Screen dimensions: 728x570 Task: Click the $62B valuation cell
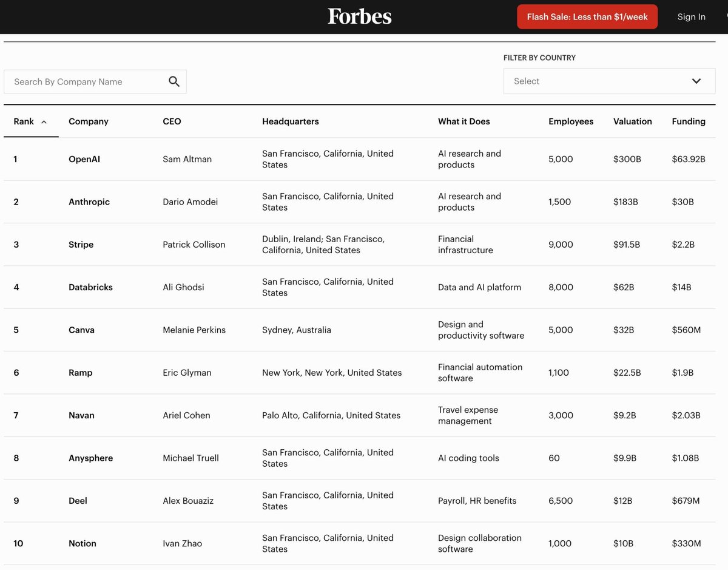624,287
